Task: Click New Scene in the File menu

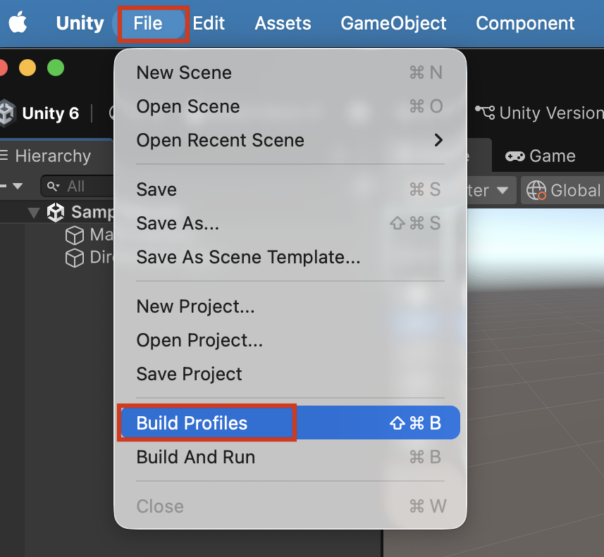Action: tap(184, 72)
